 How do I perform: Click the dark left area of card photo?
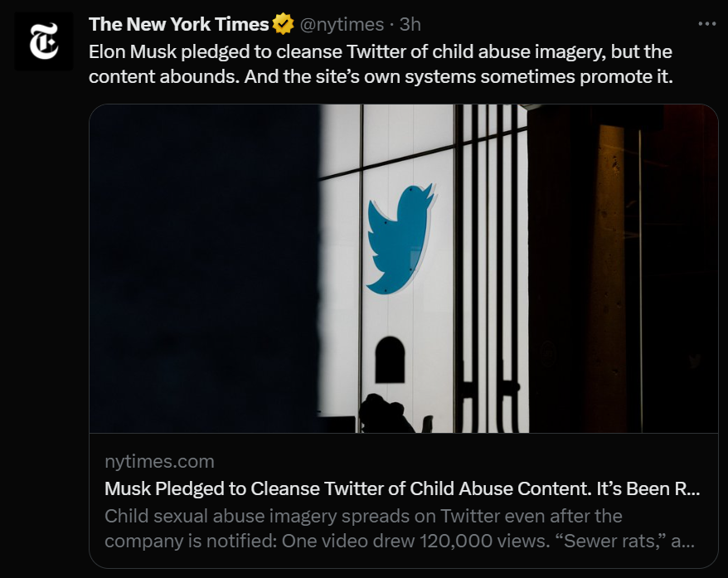click(x=203, y=265)
